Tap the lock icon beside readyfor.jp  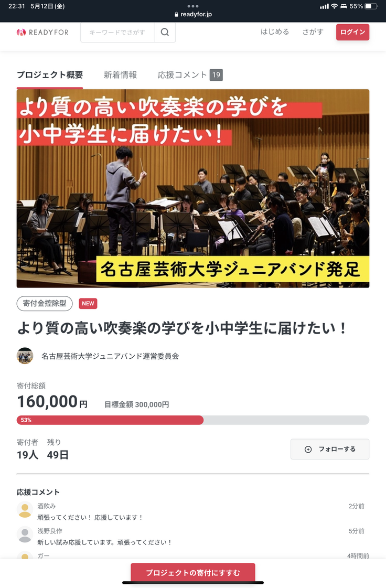coord(176,14)
